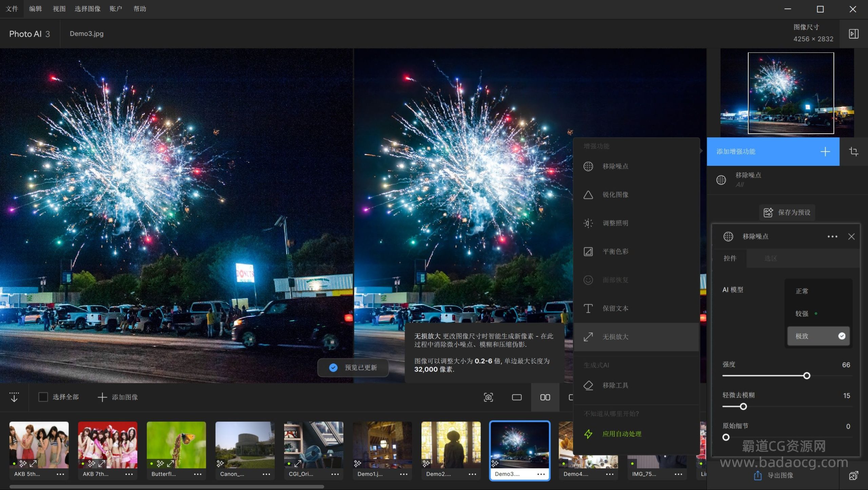Tick the 选择全部 checkbox

43,397
